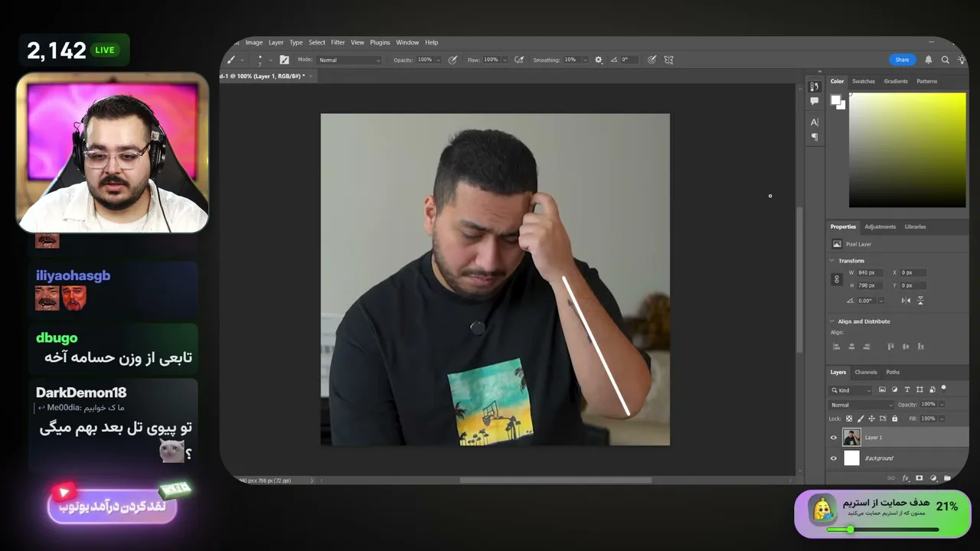Filter layers by pixel layers icon
This screenshot has width=980, height=551.
pos(882,390)
